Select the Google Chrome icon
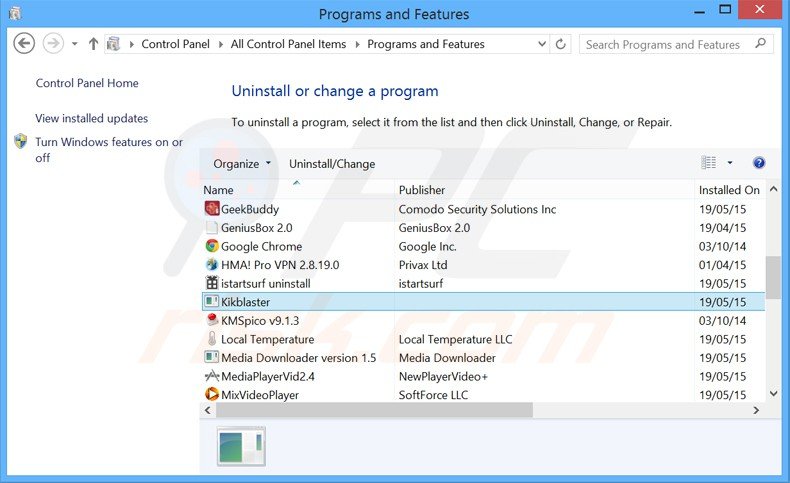790x483 pixels. (212, 246)
